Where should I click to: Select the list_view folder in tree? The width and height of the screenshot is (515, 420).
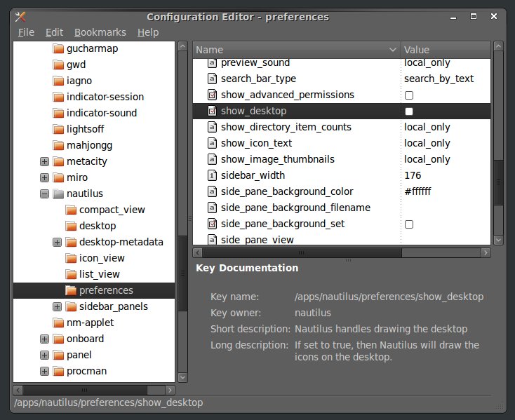point(99,274)
